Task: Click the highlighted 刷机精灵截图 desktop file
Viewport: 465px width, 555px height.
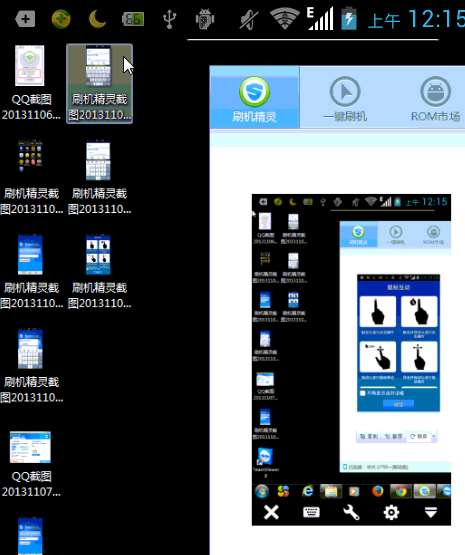Action: pyautogui.click(x=99, y=84)
